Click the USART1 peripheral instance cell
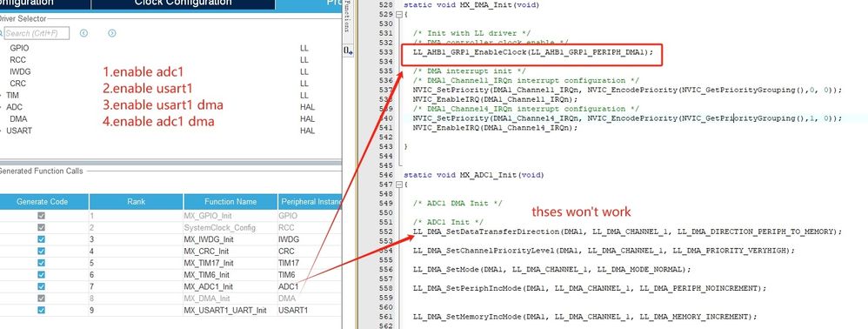This screenshot has width=868, height=329. [x=310, y=310]
